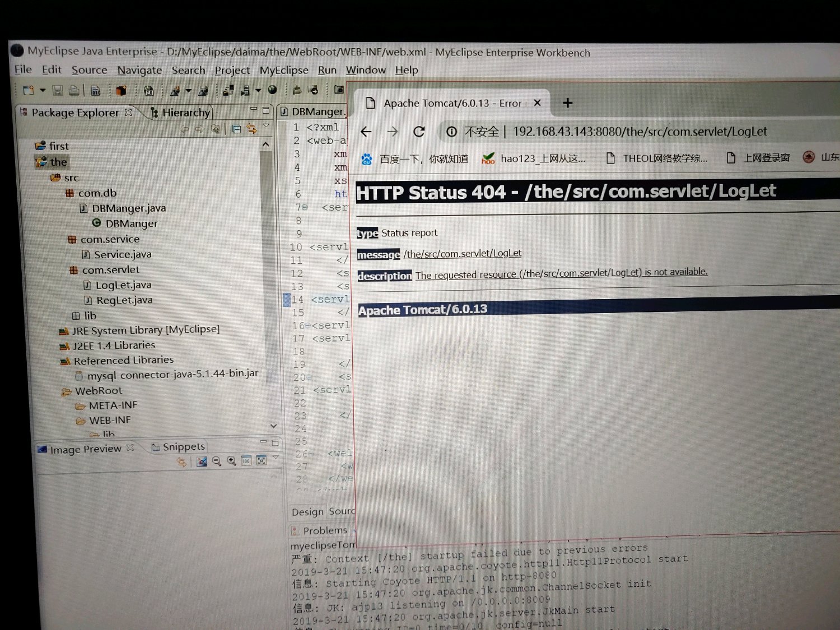840x630 pixels.
Task: Click the image-picture icon in Image Preview toolbar
Action: click(202, 461)
